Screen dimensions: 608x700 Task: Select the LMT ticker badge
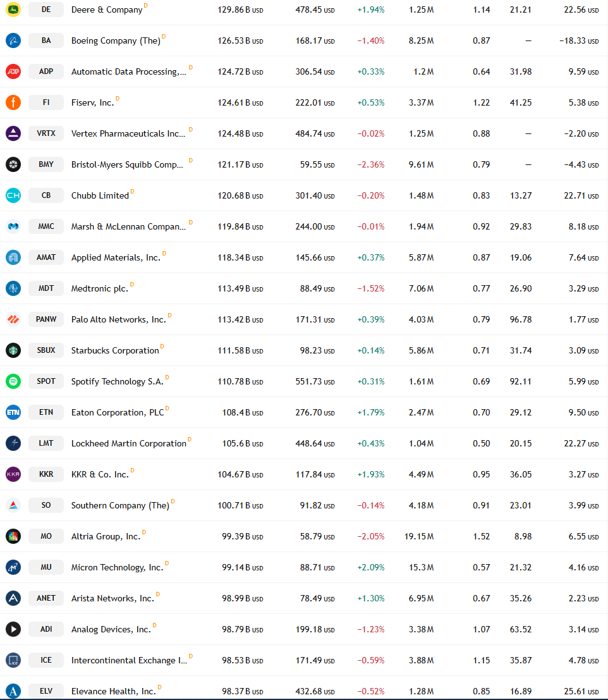(x=46, y=443)
